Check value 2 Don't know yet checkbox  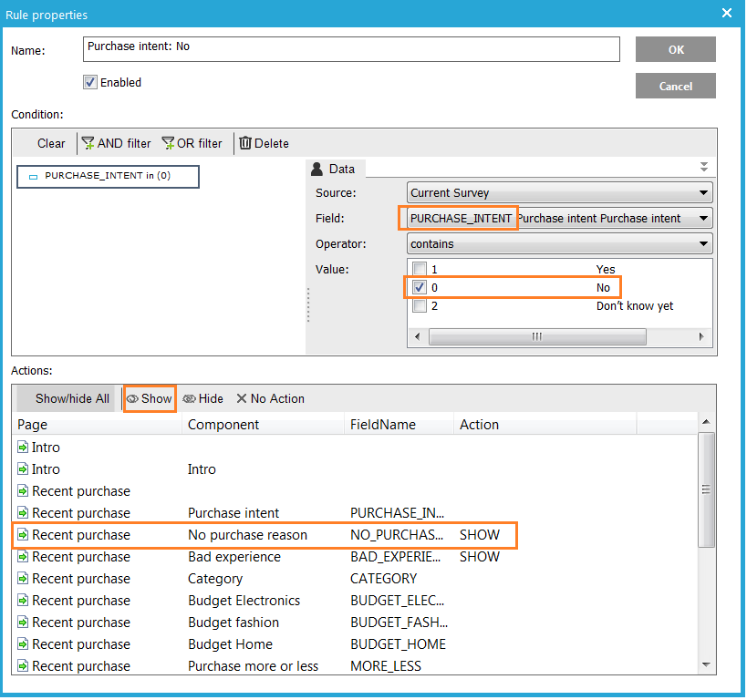tap(420, 306)
